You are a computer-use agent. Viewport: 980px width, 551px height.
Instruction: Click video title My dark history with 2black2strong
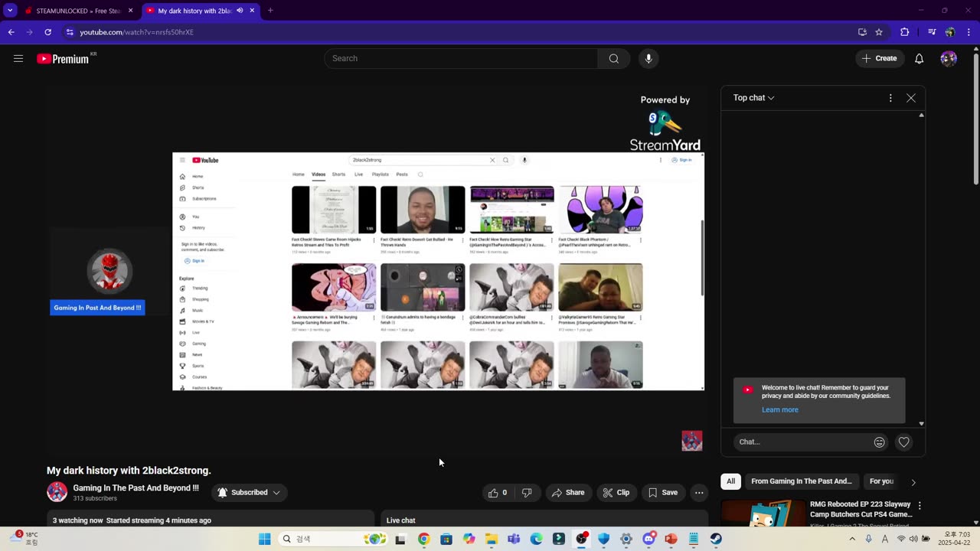[x=129, y=470]
